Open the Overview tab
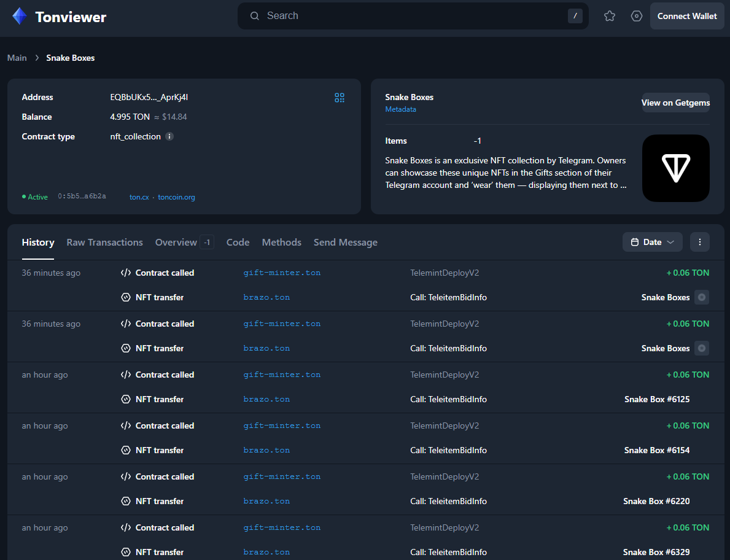Viewport: 730px width, 560px height. click(176, 243)
